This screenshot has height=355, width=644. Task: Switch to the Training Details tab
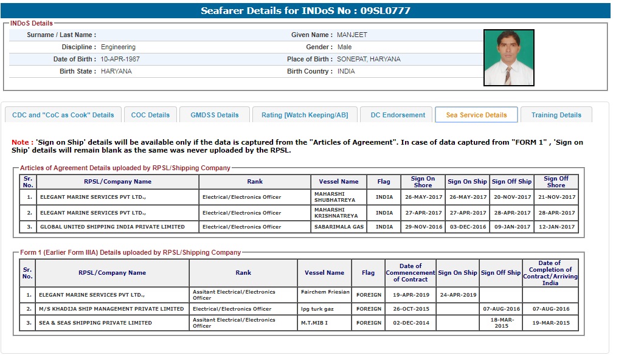click(556, 115)
